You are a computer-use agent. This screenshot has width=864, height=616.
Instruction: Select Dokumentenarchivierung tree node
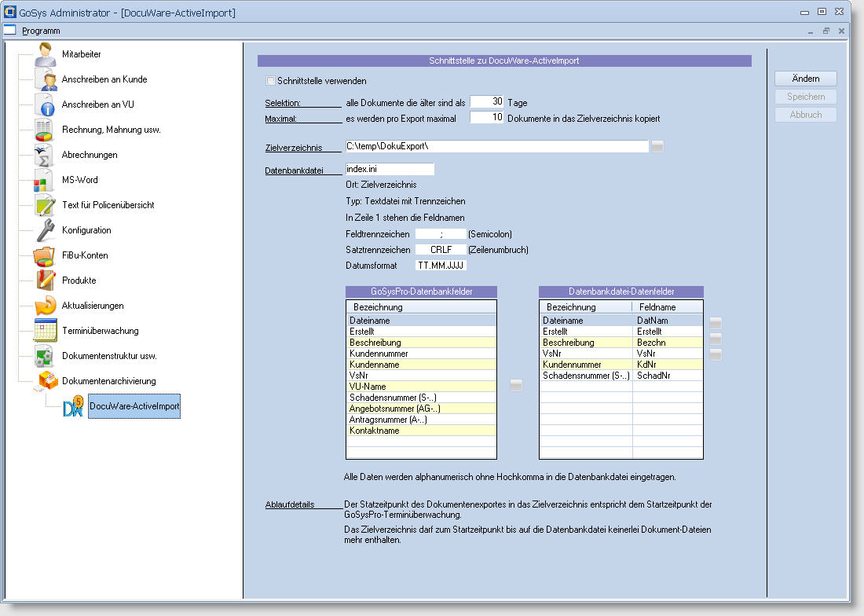108,381
